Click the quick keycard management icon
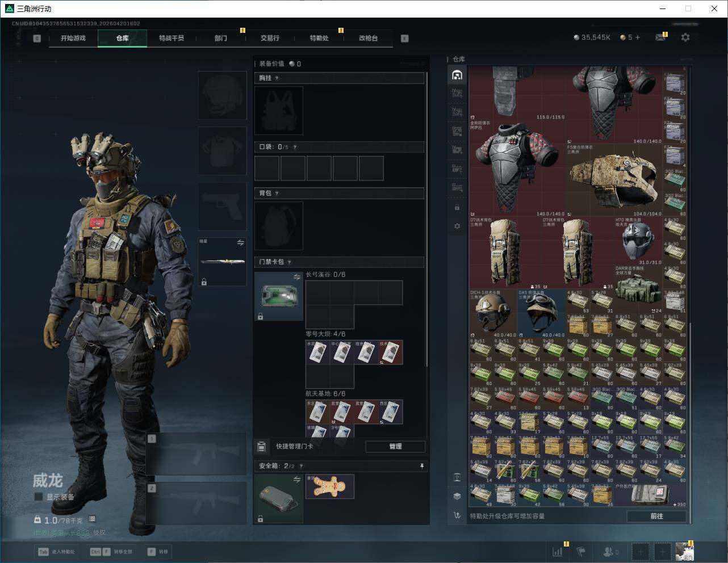 pos(261,447)
